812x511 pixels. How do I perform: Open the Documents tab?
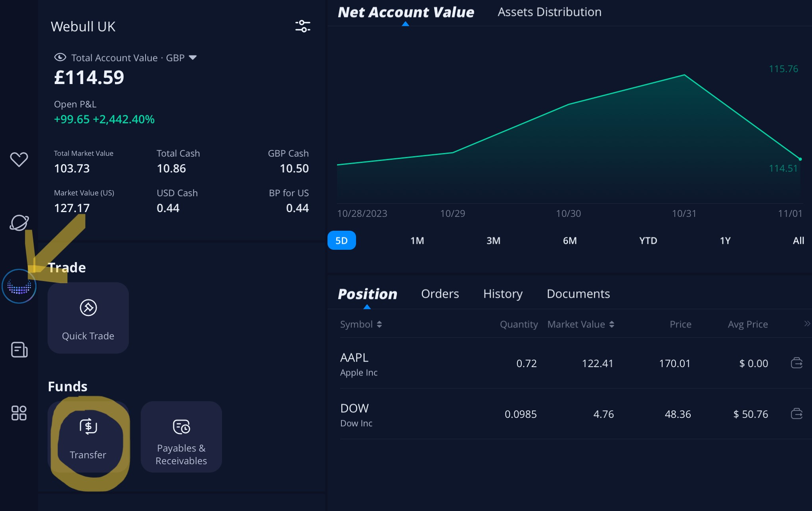(x=578, y=294)
